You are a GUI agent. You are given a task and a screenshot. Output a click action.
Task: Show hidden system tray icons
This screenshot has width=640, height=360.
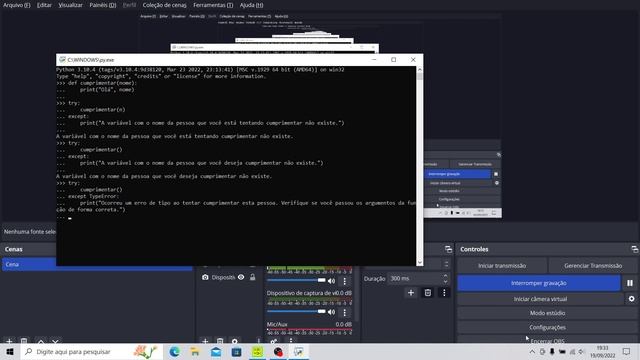pyautogui.click(x=532, y=351)
